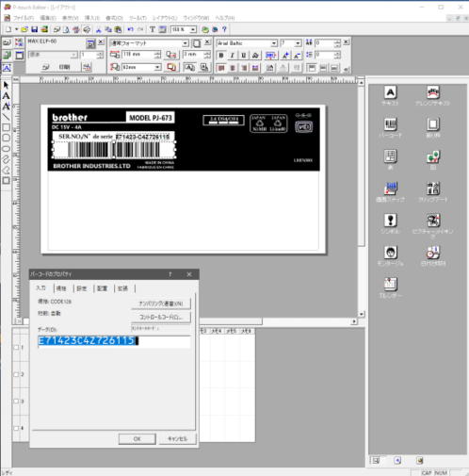Screen dimensions: 469x476
Task: Toggle left text alignment
Action: (x=221, y=68)
